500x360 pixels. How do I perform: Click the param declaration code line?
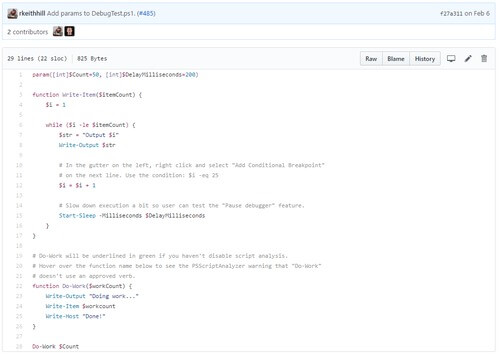coord(115,75)
